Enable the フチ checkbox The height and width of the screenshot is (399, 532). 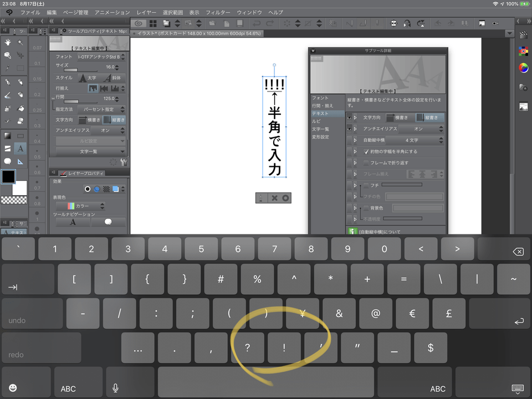point(366,185)
